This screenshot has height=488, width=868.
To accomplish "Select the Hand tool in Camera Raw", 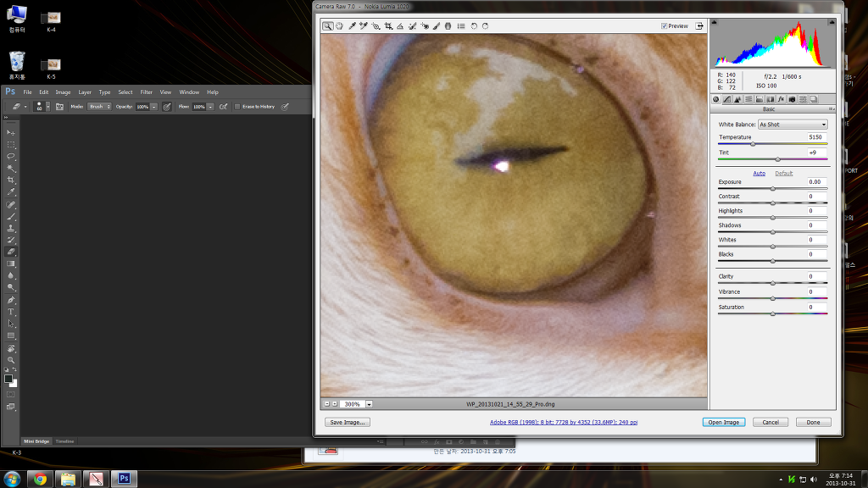I will [339, 26].
